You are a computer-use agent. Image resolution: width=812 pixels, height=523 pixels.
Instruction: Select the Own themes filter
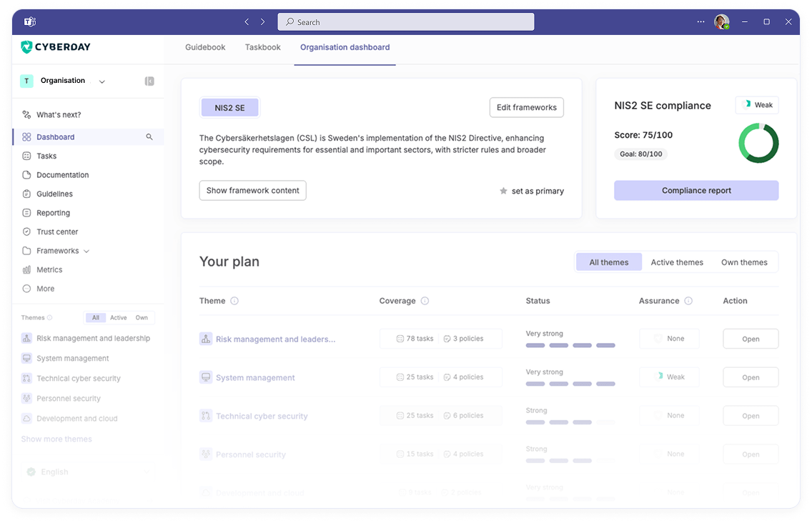(744, 262)
